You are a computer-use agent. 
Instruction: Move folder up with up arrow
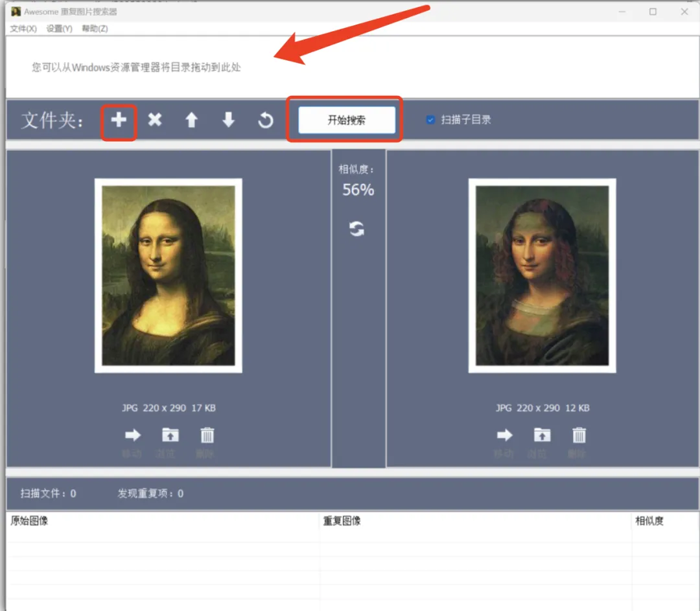click(191, 120)
